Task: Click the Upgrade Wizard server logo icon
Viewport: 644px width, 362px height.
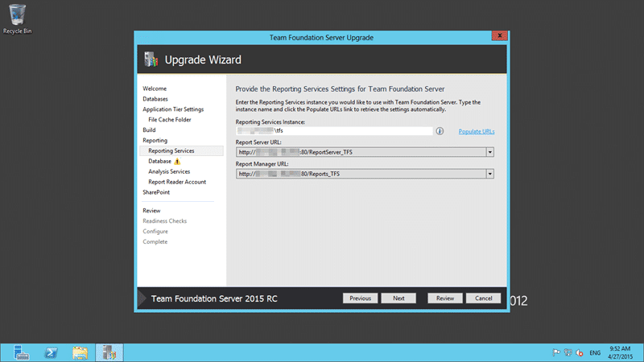Action: click(151, 60)
